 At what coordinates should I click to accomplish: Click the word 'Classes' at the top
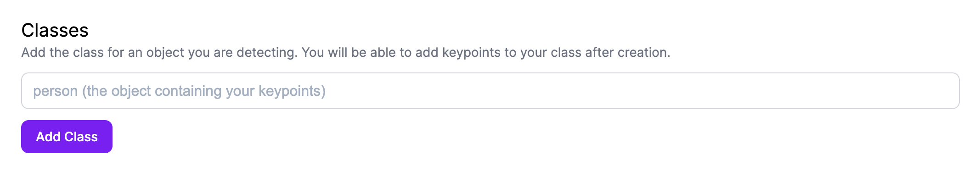click(x=55, y=30)
